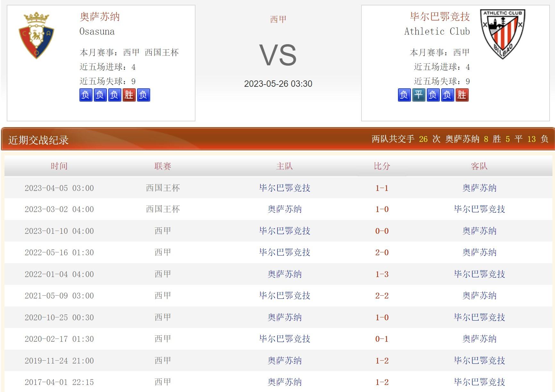Click Athletic Club's fourth badge, a 负

[x=447, y=95]
